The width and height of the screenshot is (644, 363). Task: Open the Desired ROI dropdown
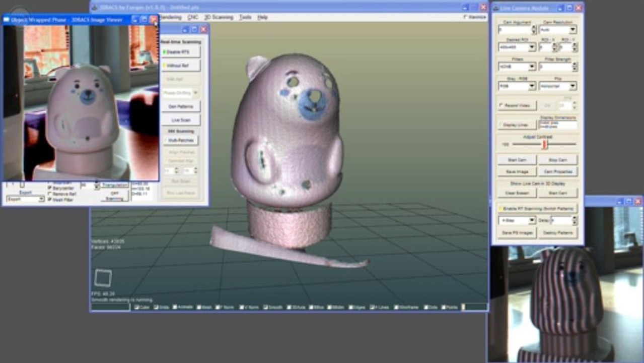(x=517, y=47)
